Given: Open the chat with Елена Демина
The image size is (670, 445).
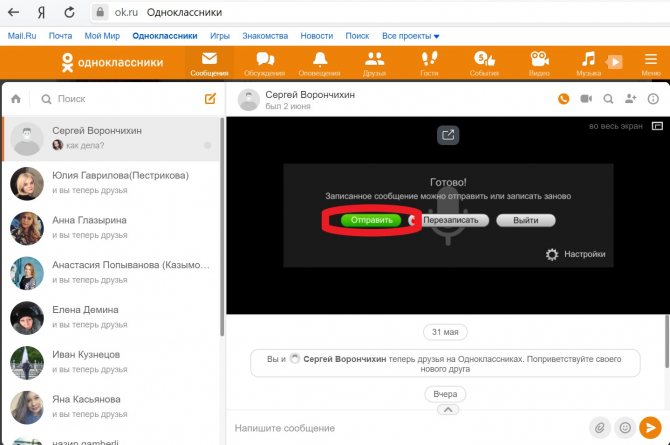Looking at the screenshot, I should tap(111, 318).
